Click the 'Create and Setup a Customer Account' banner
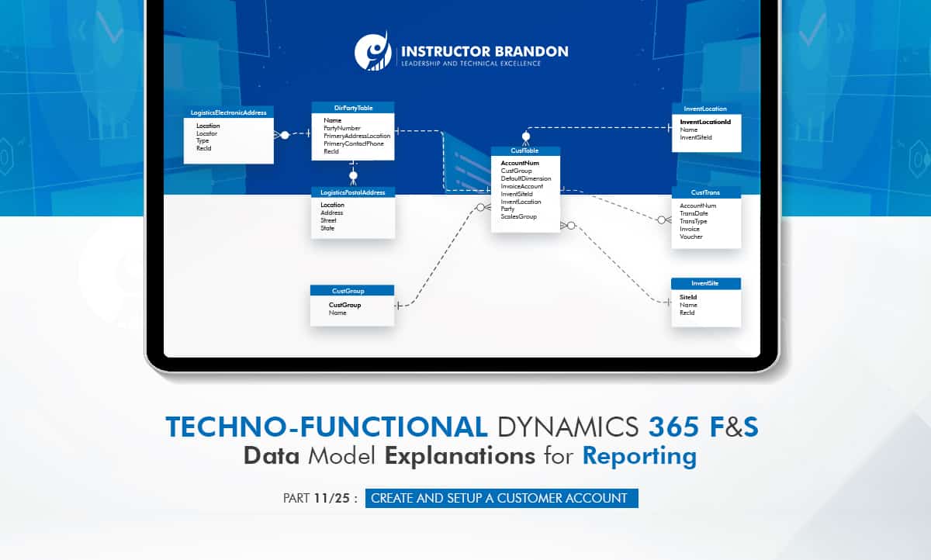 [500, 499]
